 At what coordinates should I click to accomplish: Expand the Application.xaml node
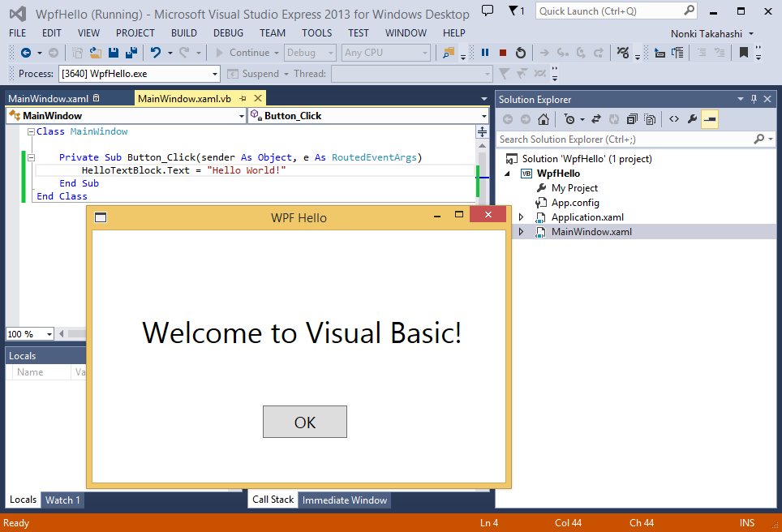click(x=521, y=217)
